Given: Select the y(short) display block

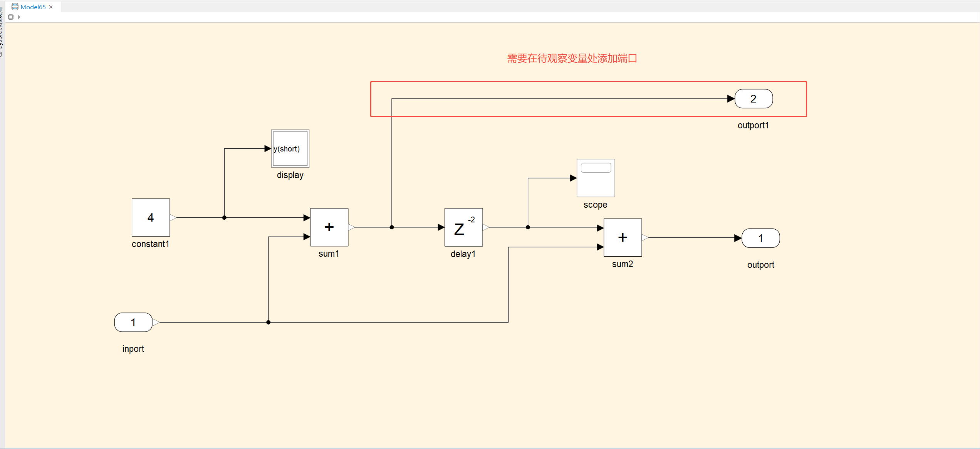Looking at the screenshot, I should coord(290,148).
